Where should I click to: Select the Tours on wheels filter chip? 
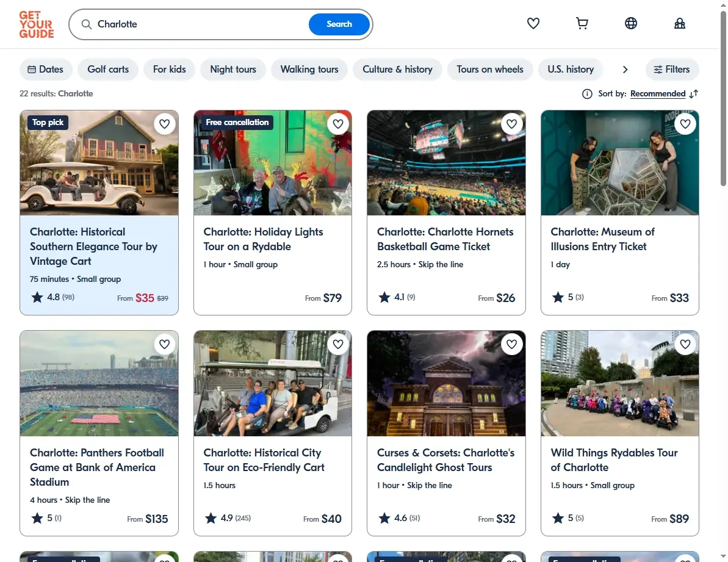[490, 70]
